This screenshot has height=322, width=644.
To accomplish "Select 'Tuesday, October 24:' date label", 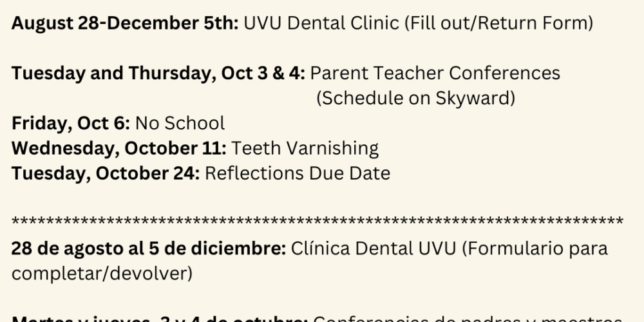I will (x=106, y=173).
